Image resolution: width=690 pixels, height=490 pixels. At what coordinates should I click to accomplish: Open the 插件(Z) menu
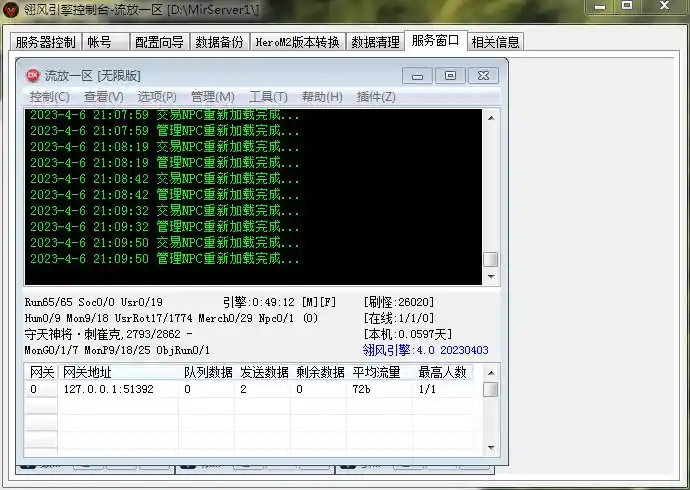(376, 97)
